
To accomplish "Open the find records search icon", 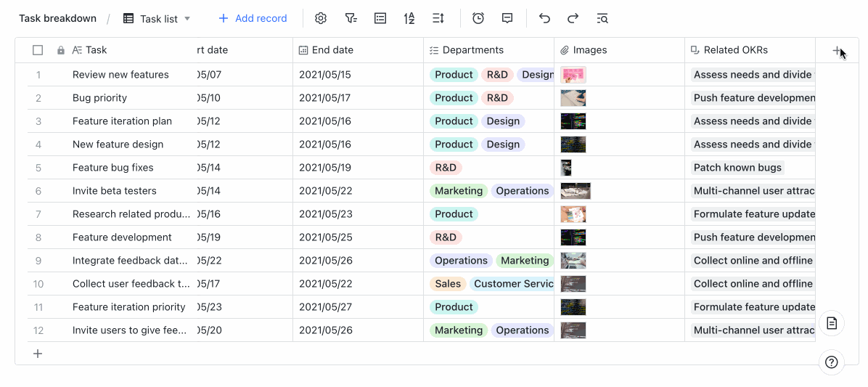I will [x=602, y=18].
